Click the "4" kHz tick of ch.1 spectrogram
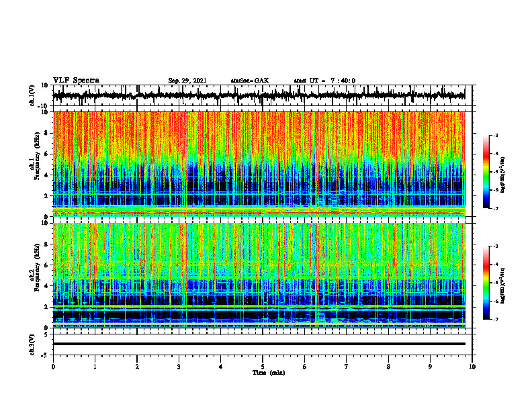This screenshot has width=532, height=411. tap(46, 175)
